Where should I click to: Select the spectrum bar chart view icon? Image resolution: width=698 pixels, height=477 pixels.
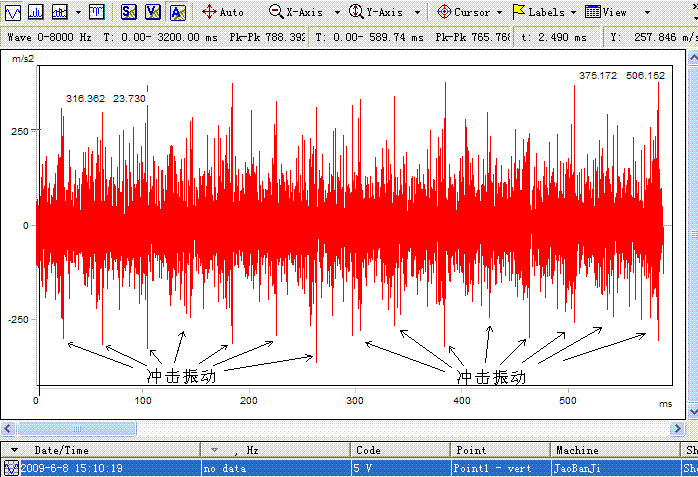click(x=36, y=12)
